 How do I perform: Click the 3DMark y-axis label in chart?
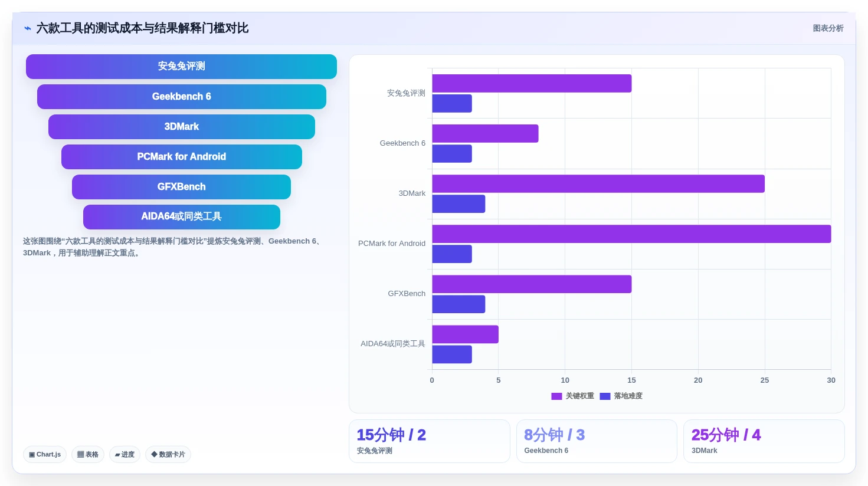[x=412, y=193]
